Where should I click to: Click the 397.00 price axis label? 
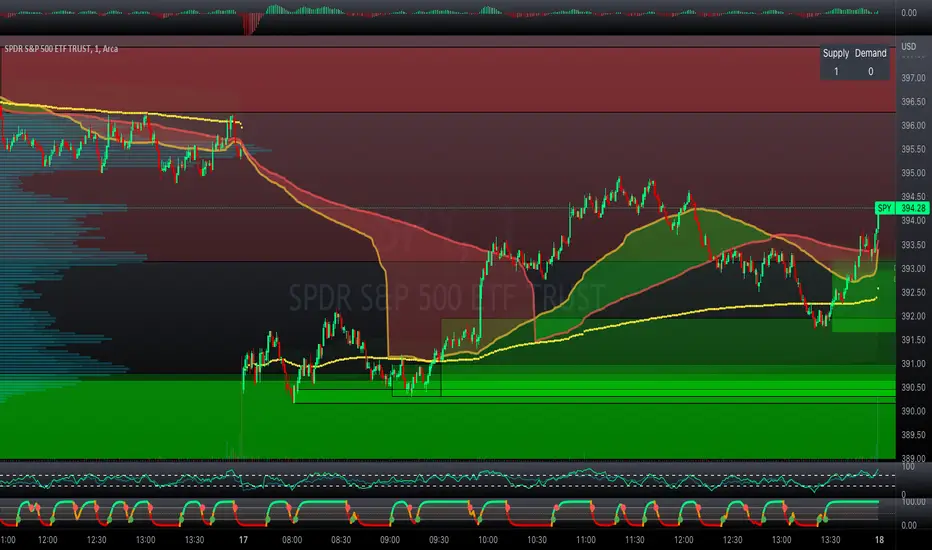pos(913,78)
